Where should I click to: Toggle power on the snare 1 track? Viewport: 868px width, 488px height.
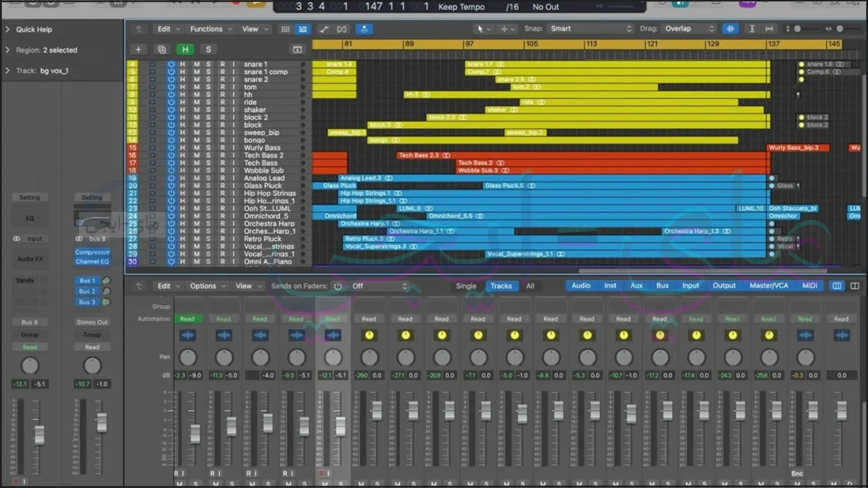171,64
